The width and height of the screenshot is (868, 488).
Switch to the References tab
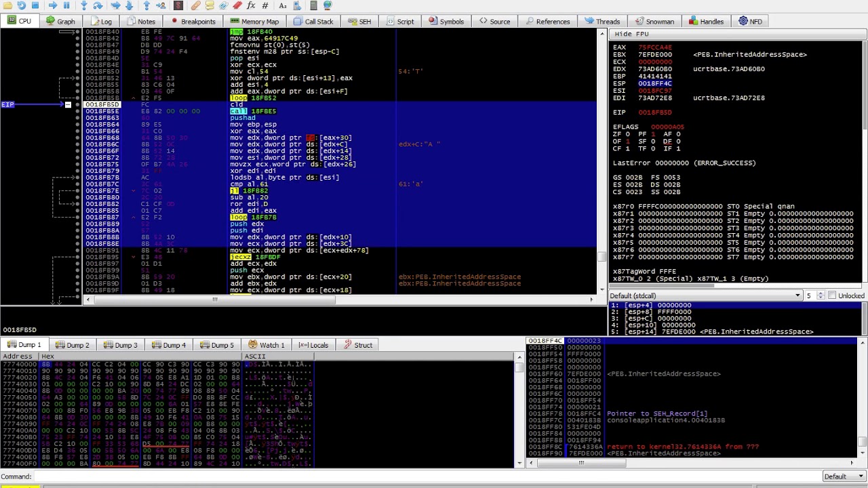(547, 21)
